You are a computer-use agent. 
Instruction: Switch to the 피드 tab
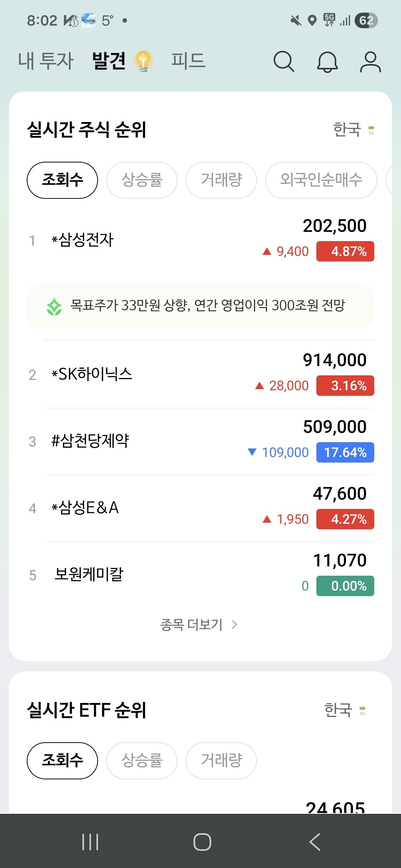coord(188,61)
